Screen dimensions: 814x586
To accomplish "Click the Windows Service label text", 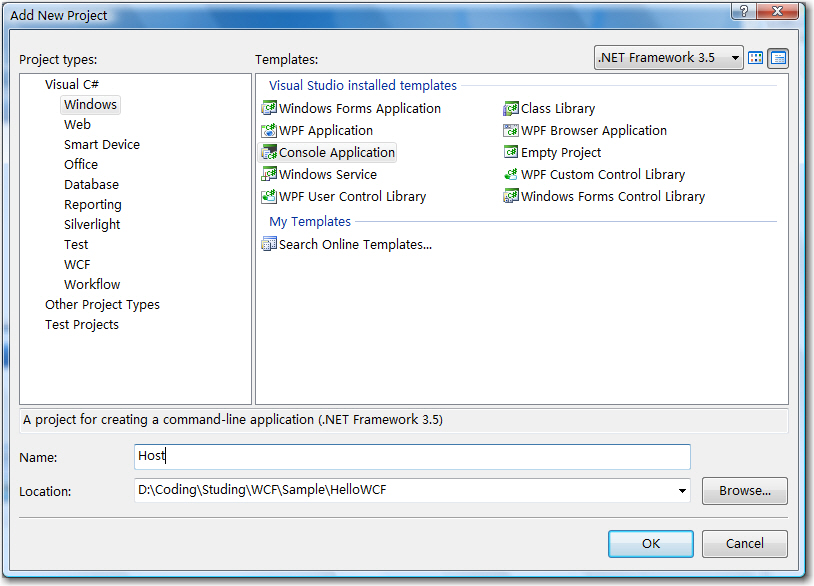I will coord(328,174).
